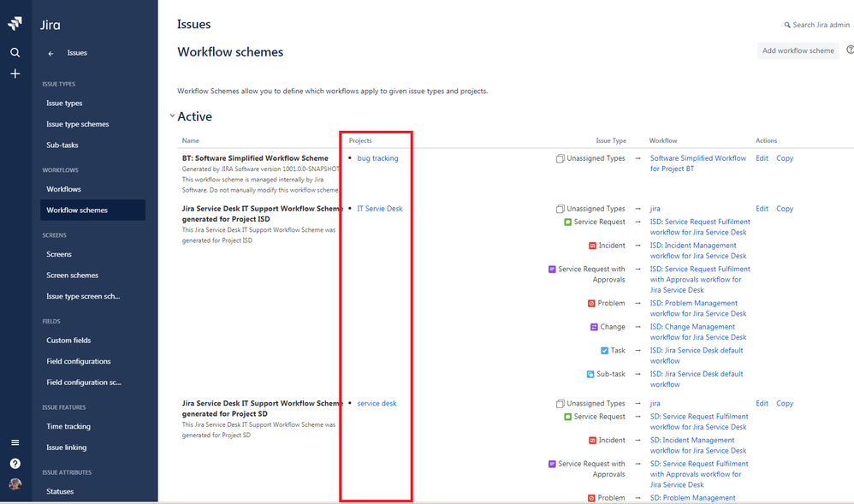This screenshot has width=854, height=504.
Task: Collapse the Active section chevron
Action: 172,116
